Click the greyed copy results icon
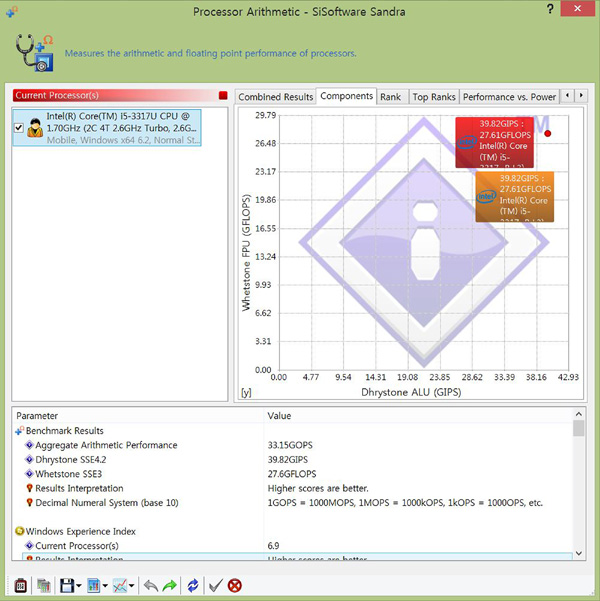Screen dimensions: 600x601 click(44, 585)
